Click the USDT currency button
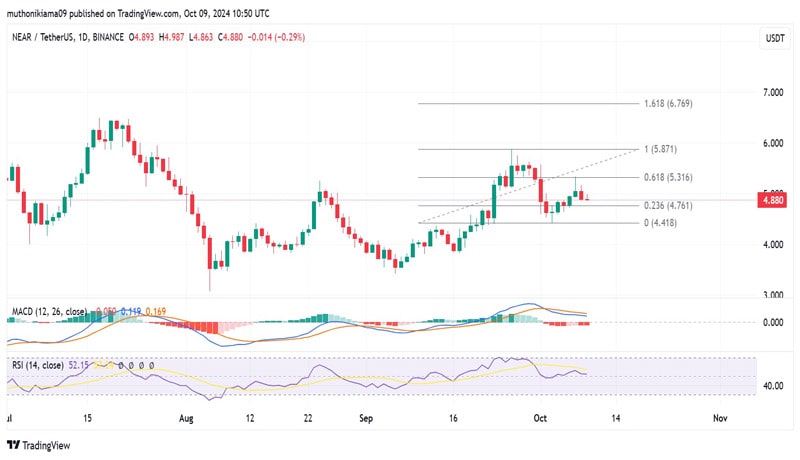 (x=775, y=38)
